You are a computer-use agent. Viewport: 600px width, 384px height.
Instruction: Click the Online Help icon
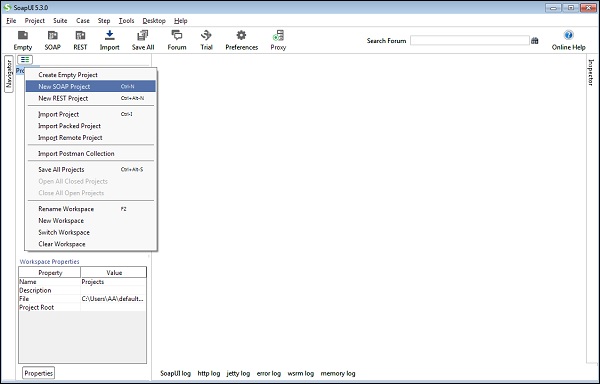click(x=568, y=35)
